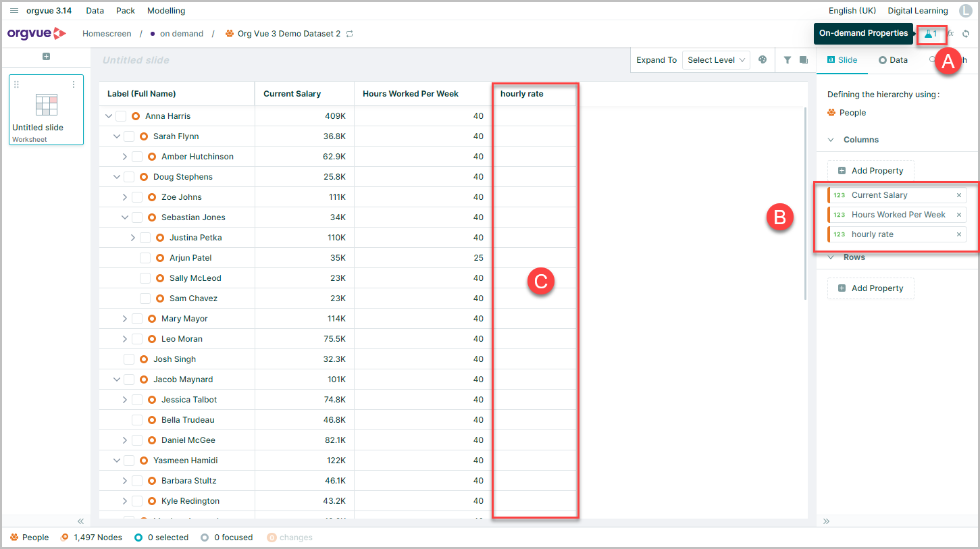Remove Current Salary column with x
The width and height of the screenshot is (980, 549).
click(x=958, y=195)
